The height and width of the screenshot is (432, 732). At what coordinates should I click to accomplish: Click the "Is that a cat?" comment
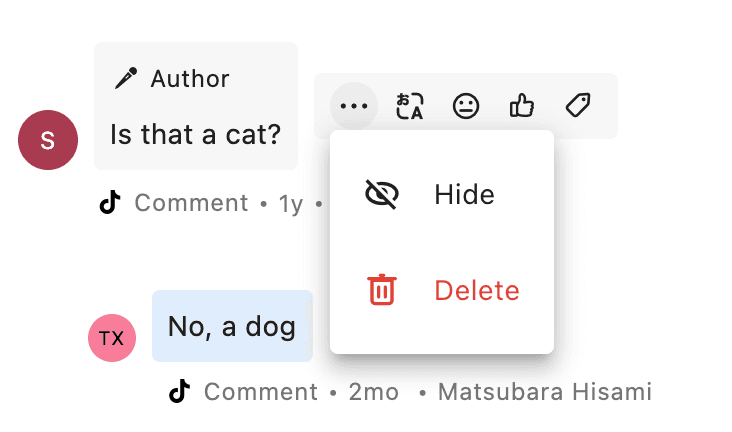(195, 133)
